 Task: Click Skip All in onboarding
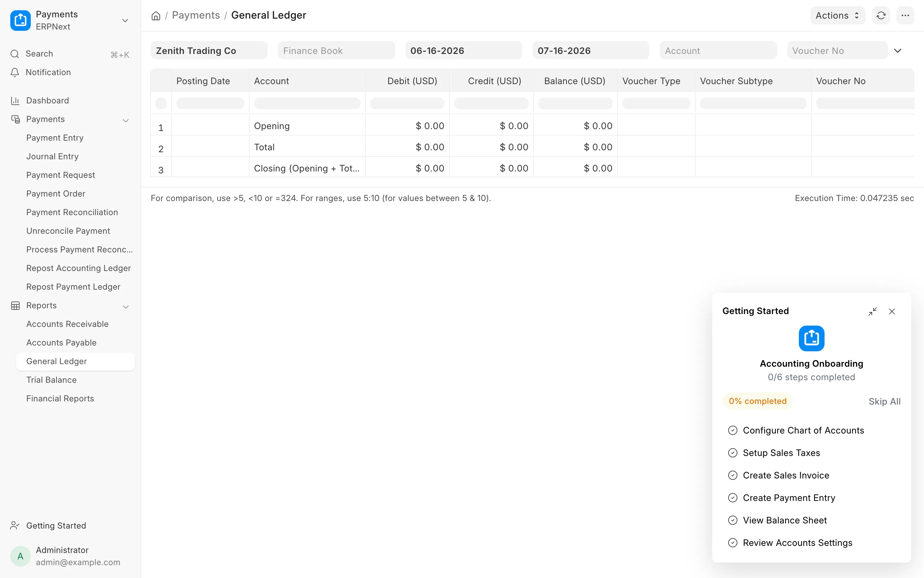884,401
